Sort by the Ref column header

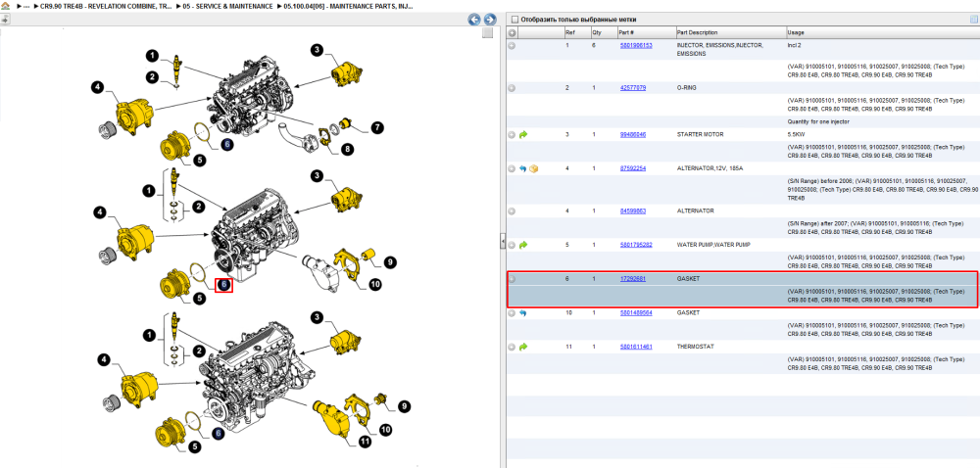click(570, 32)
